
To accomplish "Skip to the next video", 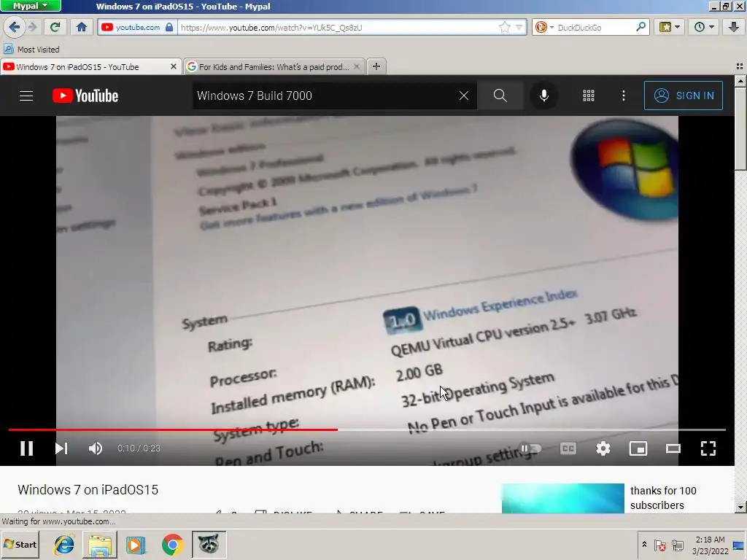I will [61, 448].
